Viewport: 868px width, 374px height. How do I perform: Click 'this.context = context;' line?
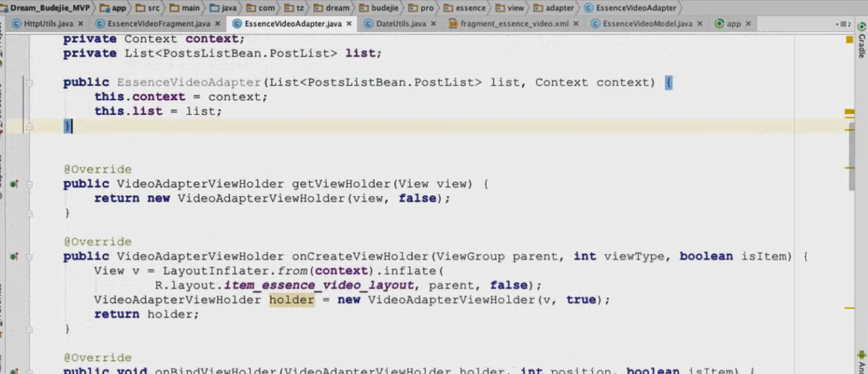pos(181,97)
